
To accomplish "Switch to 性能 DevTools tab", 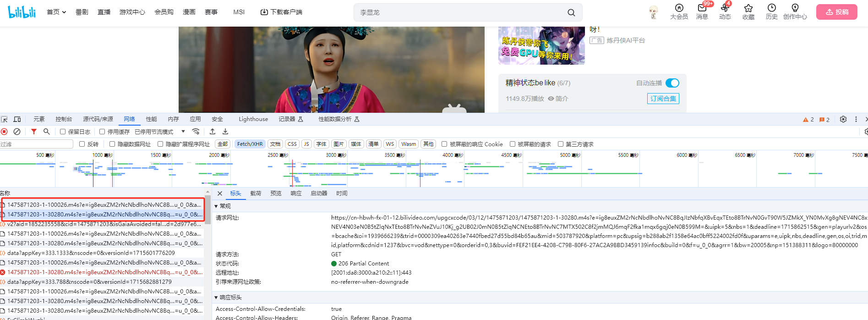I will pyautogui.click(x=151, y=119).
